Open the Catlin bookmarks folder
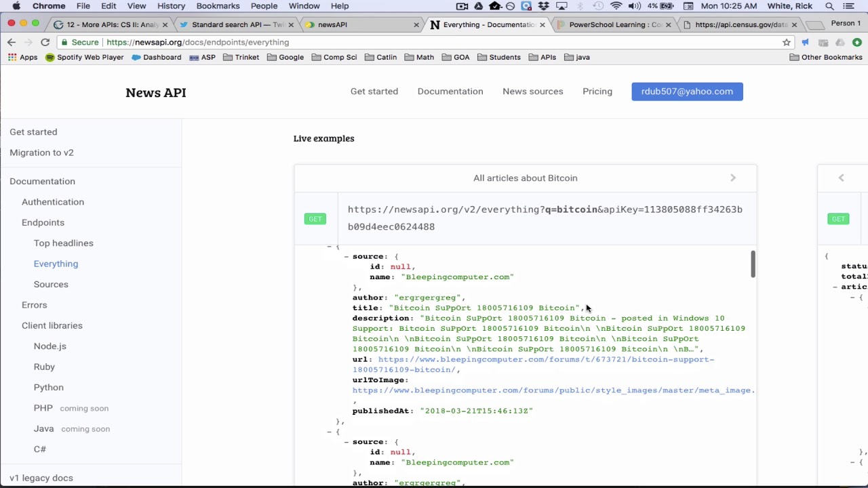Image resolution: width=868 pixels, height=488 pixels. (380, 57)
